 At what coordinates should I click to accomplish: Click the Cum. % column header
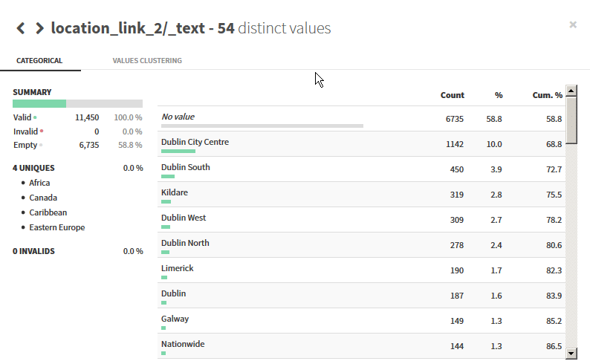coord(548,95)
